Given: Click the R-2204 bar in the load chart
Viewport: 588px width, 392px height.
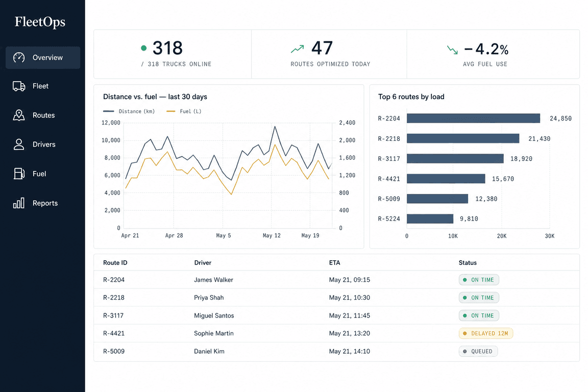Looking at the screenshot, I should (473, 118).
